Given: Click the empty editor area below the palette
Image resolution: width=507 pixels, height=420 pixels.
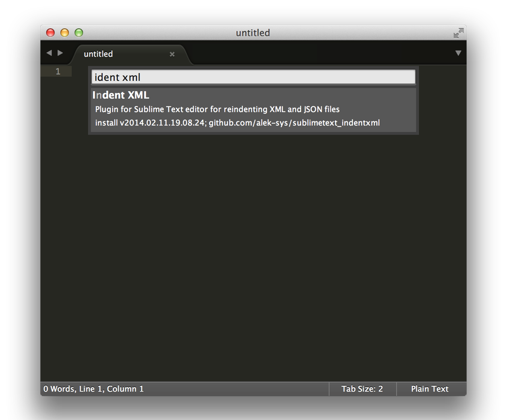Looking at the screenshot, I should (x=253, y=257).
